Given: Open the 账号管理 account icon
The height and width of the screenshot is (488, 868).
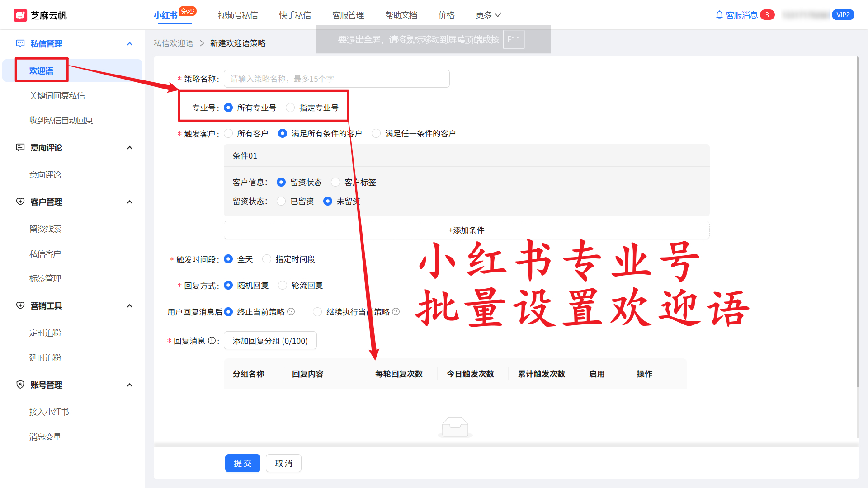Looking at the screenshot, I should (x=20, y=385).
